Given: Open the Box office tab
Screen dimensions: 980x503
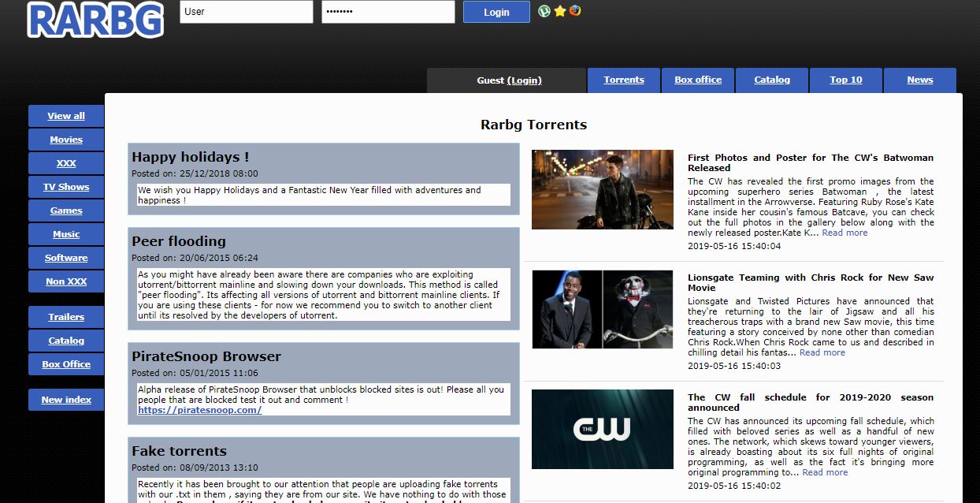Looking at the screenshot, I should pos(698,80).
